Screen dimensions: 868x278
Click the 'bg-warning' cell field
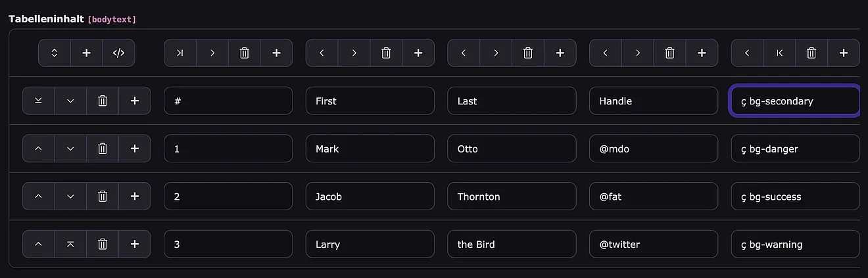pyautogui.click(x=795, y=244)
